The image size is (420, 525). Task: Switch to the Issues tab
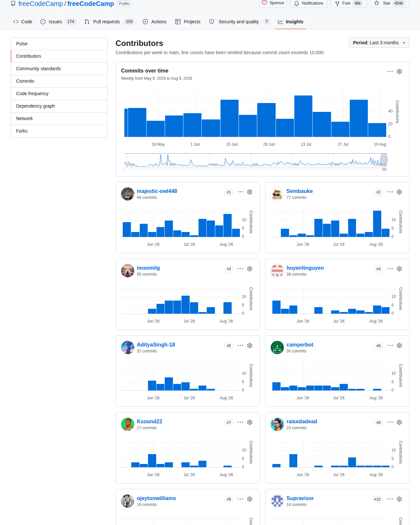[58, 22]
